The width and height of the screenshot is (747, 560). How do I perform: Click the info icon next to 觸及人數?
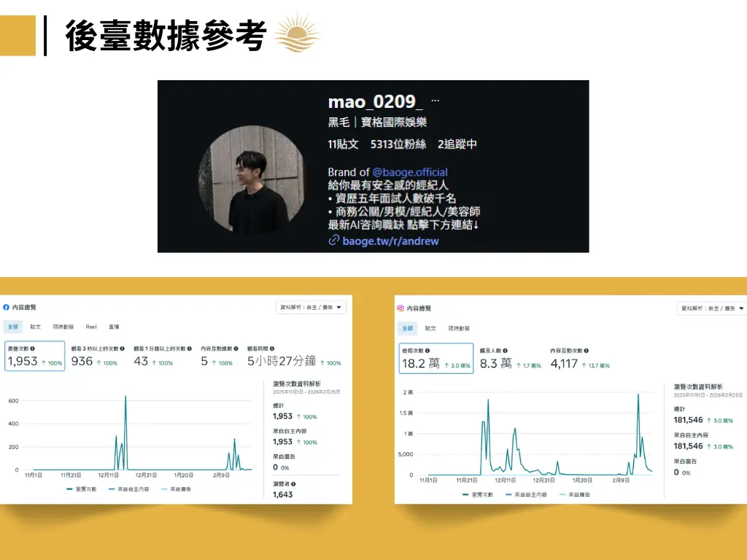505,351
